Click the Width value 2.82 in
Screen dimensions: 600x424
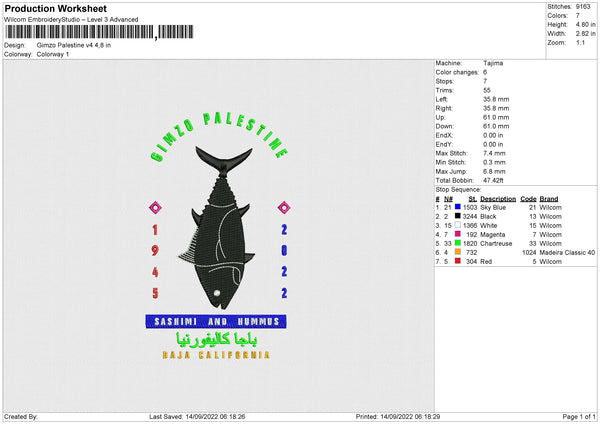click(x=585, y=34)
